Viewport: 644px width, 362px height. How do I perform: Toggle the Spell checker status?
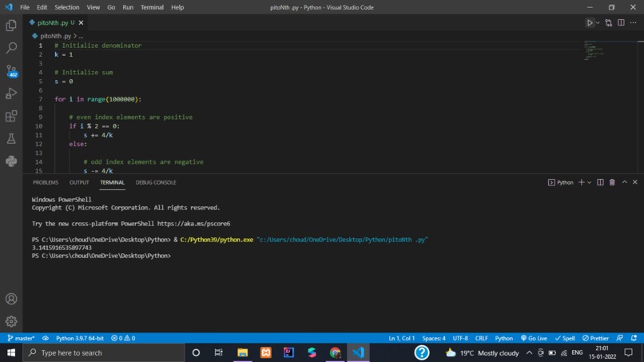(x=565, y=338)
